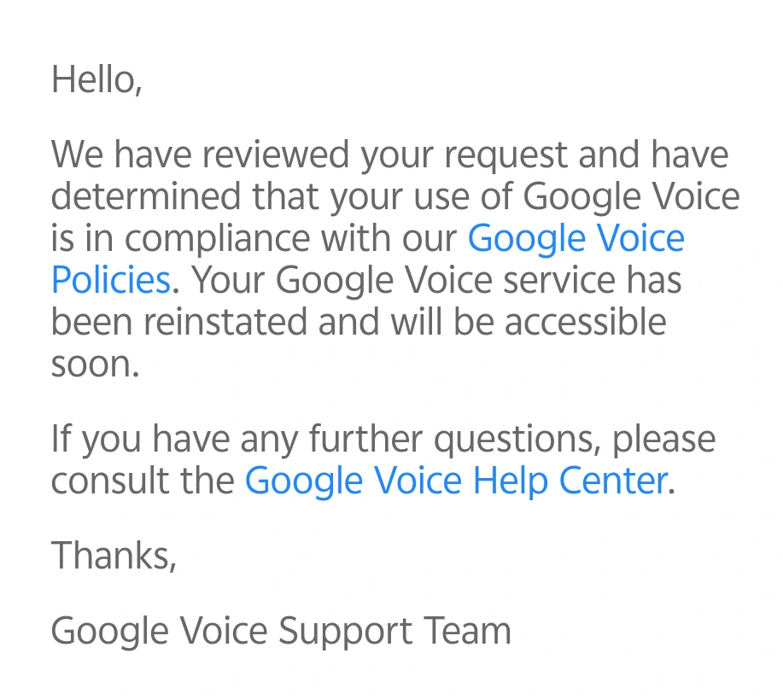Click the word "Policies" in the blue link
Image resolution: width=783 pixels, height=700 pixels.
tap(111, 280)
